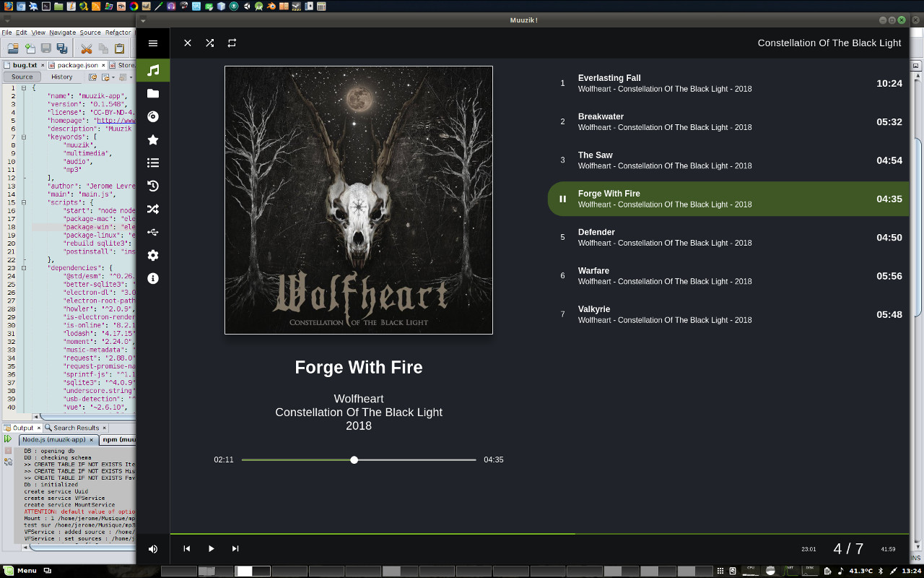Skip to the previous track
Image resolution: width=924 pixels, height=578 pixels.
click(x=187, y=549)
